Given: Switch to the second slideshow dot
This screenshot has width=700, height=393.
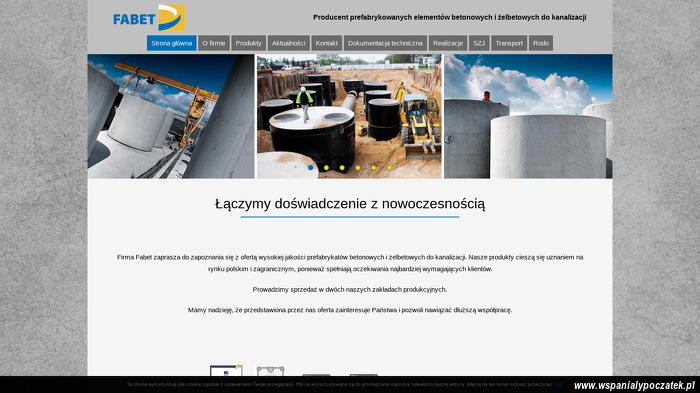Looking at the screenshot, I should (x=326, y=167).
